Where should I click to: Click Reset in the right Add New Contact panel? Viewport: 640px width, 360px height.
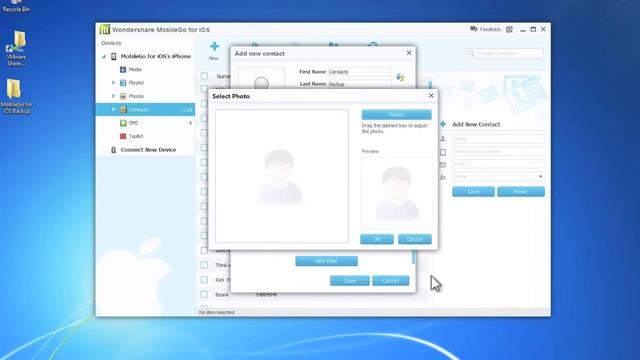click(521, 192)
